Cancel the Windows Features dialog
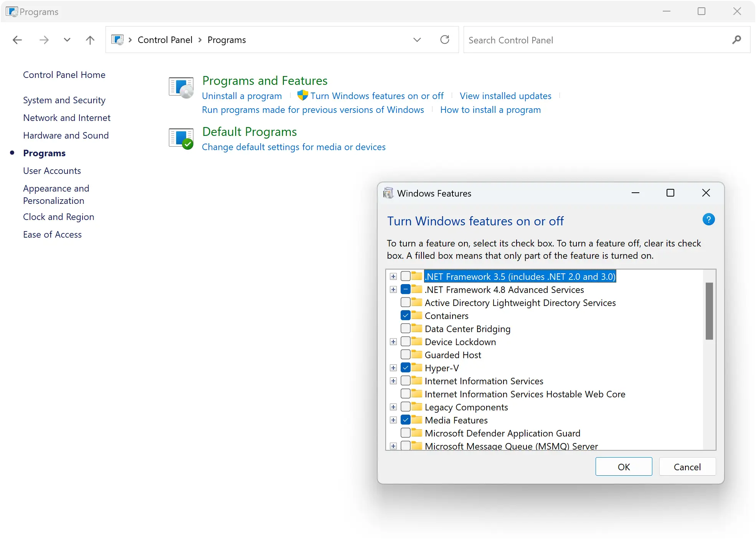 (687, 467)
